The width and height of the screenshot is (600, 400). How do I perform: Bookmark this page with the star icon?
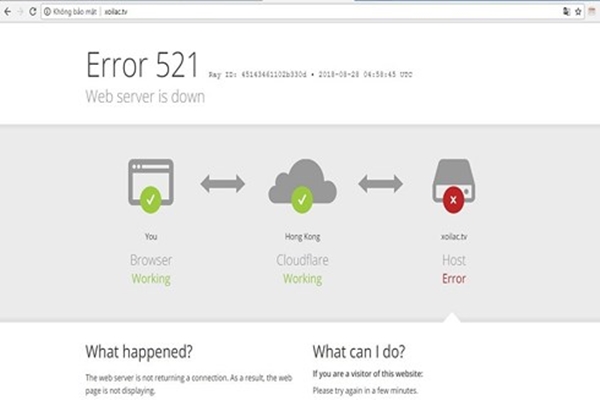click(578, 11)
